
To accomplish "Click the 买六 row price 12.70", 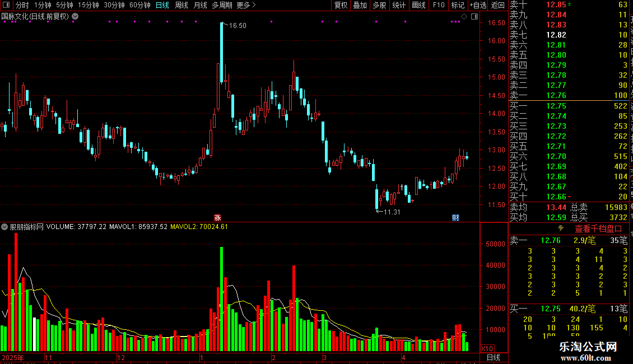I will pyautogui.click(x=556, y=156).
